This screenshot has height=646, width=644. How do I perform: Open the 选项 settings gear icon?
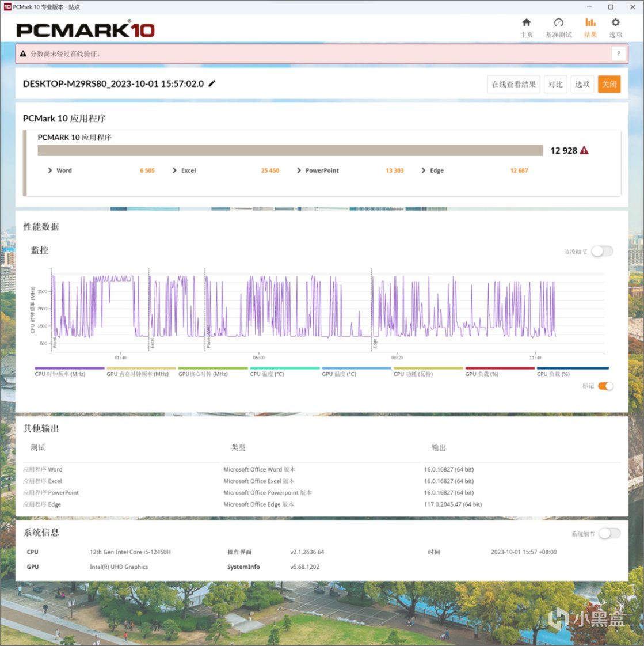(615, 28)
